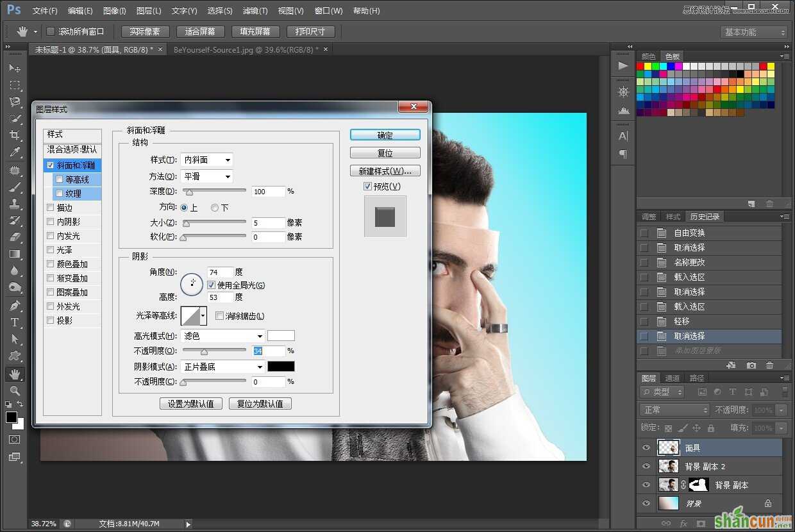
Task: Lock transparent pixels icon in Layers panel
Action: (x=668, y=428)
